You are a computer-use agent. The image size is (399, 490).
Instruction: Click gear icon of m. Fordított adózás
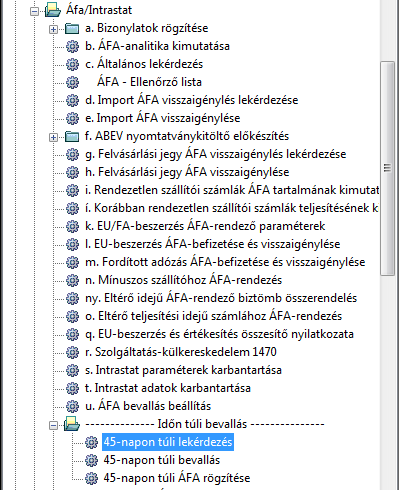72,262
